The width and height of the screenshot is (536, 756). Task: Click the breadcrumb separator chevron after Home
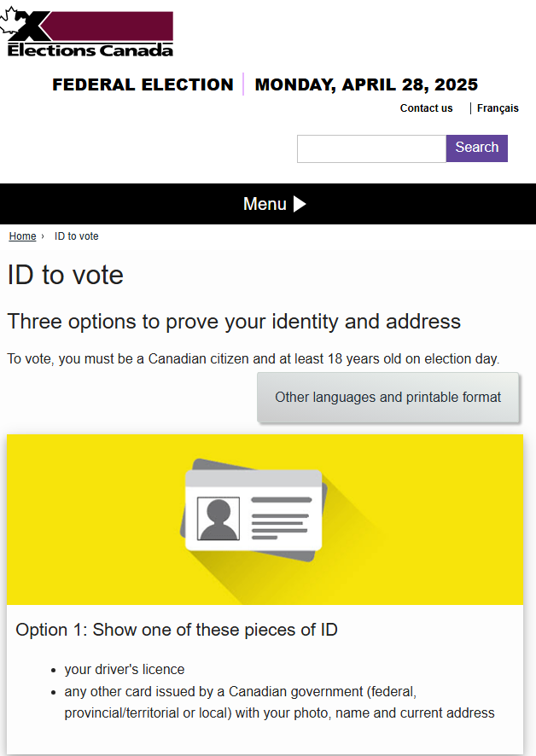tap(43, 236)
